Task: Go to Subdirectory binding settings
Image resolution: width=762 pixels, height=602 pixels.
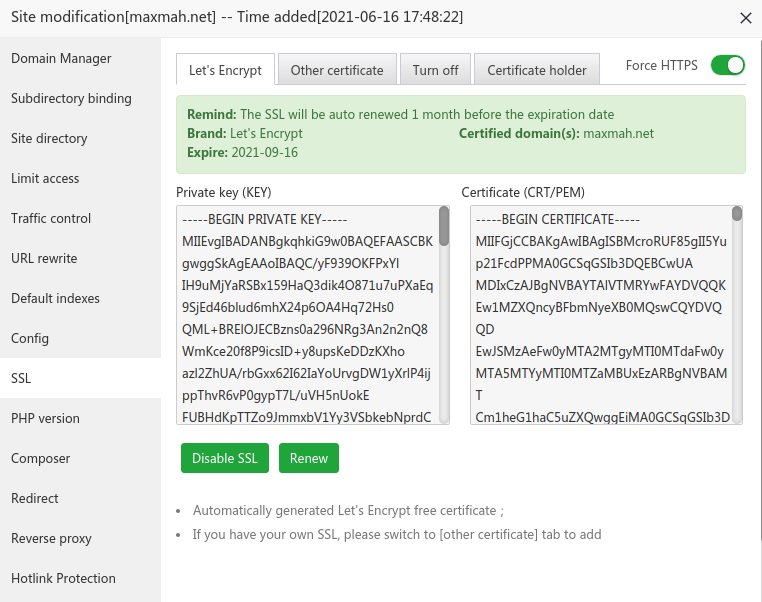Action: (x=71, y=98)
